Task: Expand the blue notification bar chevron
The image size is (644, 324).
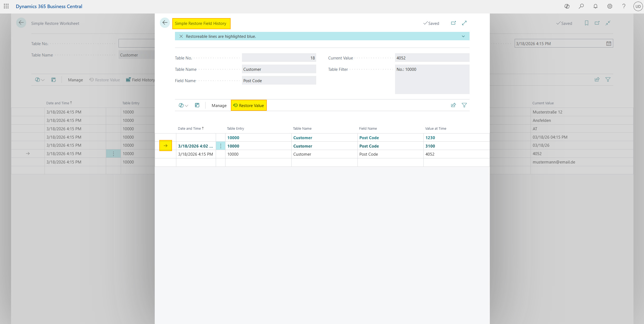Action: [463, 36]
